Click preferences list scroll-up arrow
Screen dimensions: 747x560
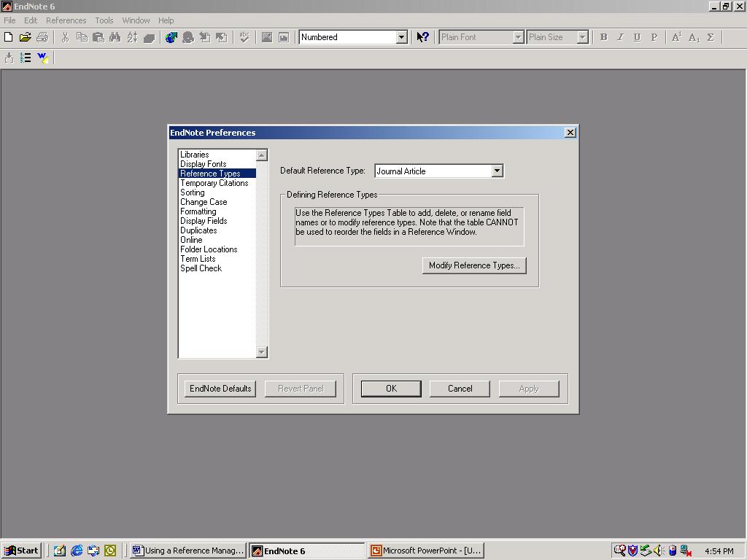[x=262, y=155]
